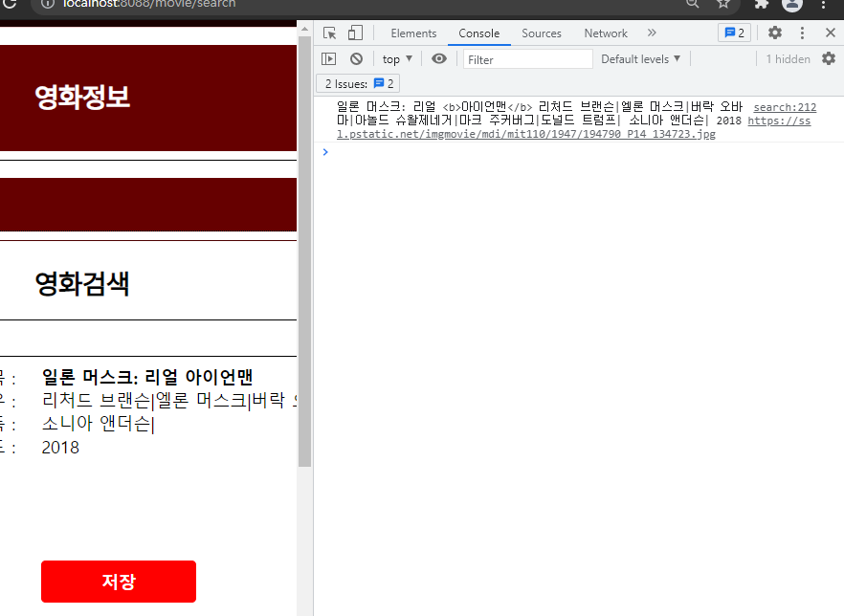
Task: Click the 2 Issues bar in console
Action: tap(359, 83)
